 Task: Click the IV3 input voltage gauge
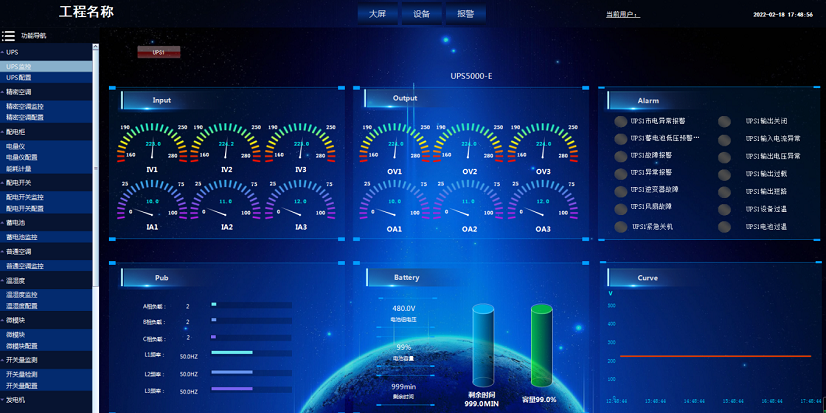click(x=300, y=142)
